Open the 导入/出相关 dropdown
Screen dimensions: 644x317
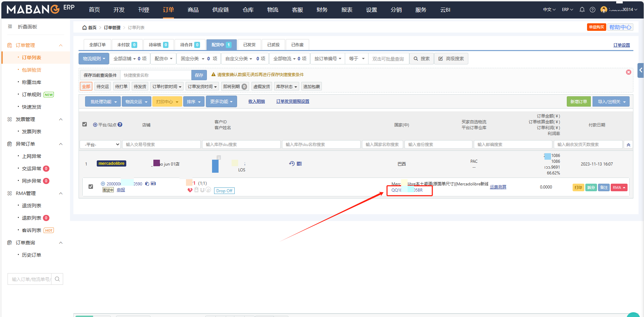point(611,102)
